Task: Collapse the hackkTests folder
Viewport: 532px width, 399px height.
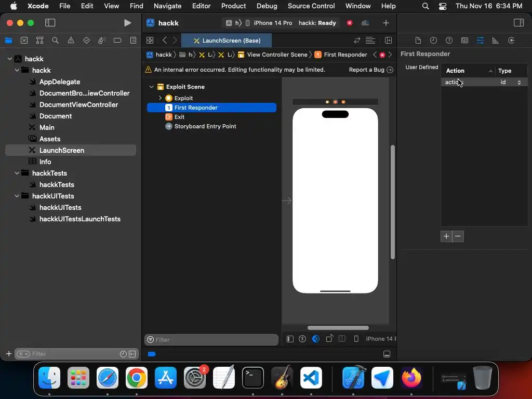Action: pyautogui.click(x=17, y=173)
